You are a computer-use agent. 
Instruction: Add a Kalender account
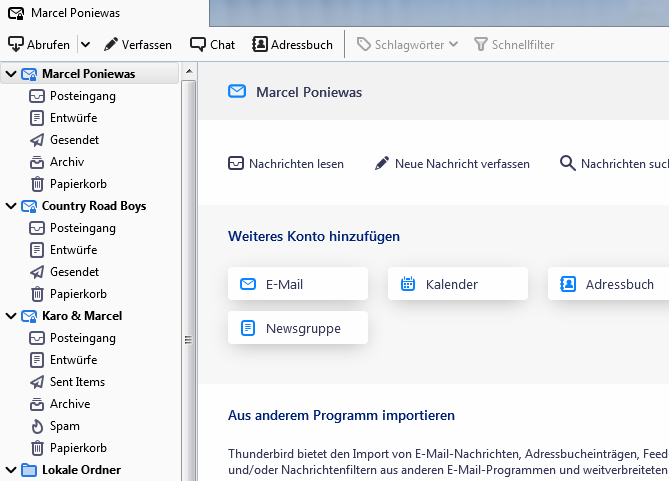click(x=458, y=284)
